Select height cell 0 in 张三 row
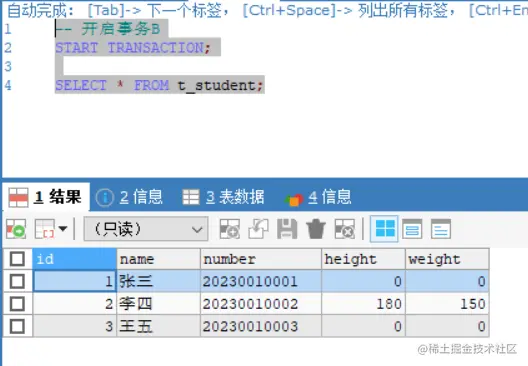This screenshot has width=528, height=366. tap(363, 281)
